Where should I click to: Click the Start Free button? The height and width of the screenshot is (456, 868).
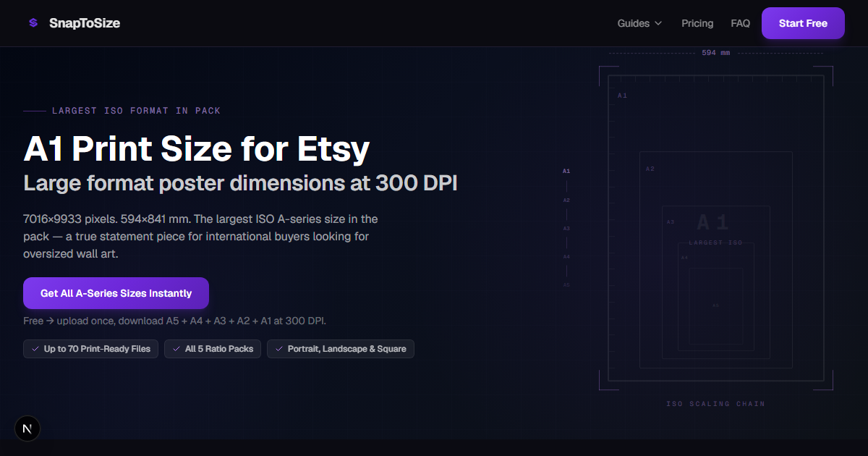click(x=803, y=23)
